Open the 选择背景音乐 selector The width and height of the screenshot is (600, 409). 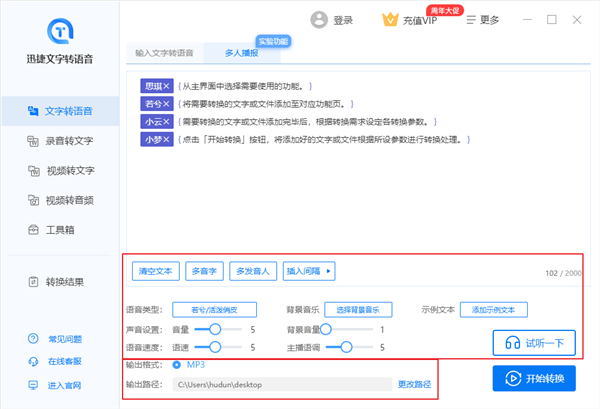[358, 310]
